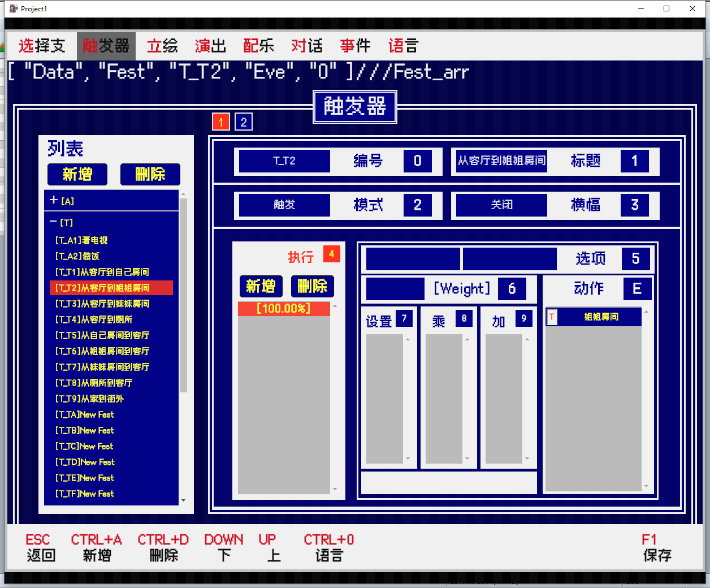
Task: Click the list scrollbar down arrow
Action: pyautogui.click(x=183, y=501)
